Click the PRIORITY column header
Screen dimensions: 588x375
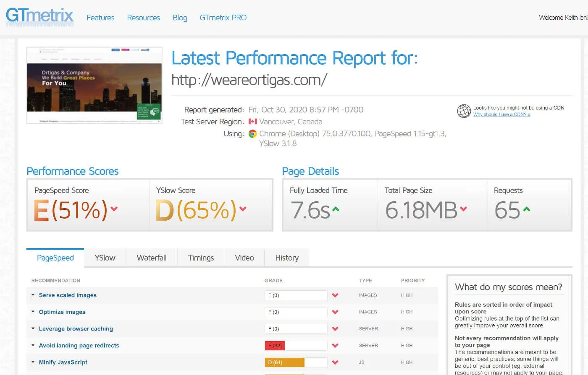tap(413, 281)
